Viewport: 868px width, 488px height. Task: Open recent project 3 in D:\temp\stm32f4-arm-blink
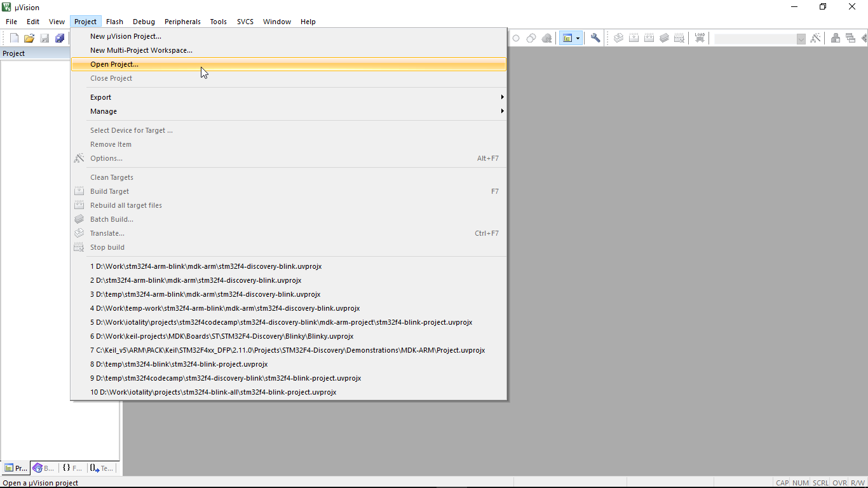pyautogui.click(x=288, y=294)
